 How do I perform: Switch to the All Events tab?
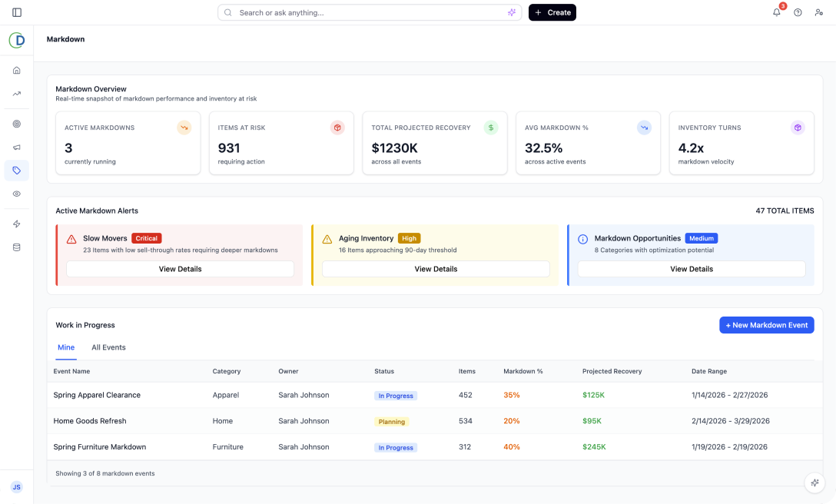(x=108, y=347)
